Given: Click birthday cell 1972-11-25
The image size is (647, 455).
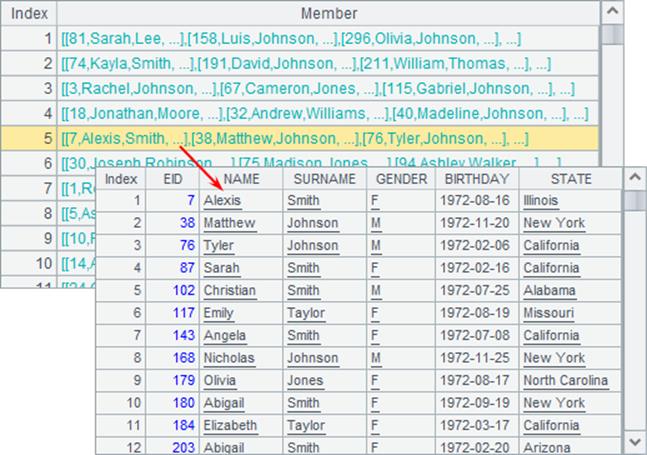Looking at the screenshot, I should [475, 358].
